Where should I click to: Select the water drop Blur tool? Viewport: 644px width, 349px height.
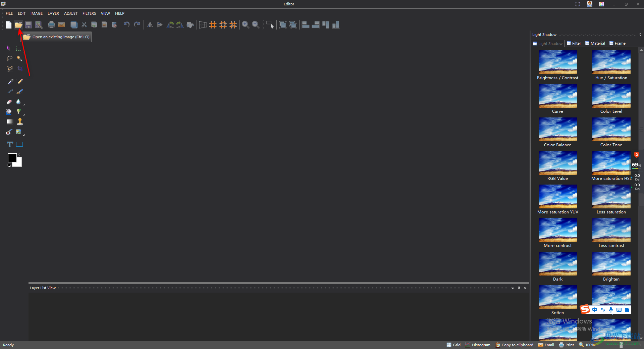[x=19, y=102]
